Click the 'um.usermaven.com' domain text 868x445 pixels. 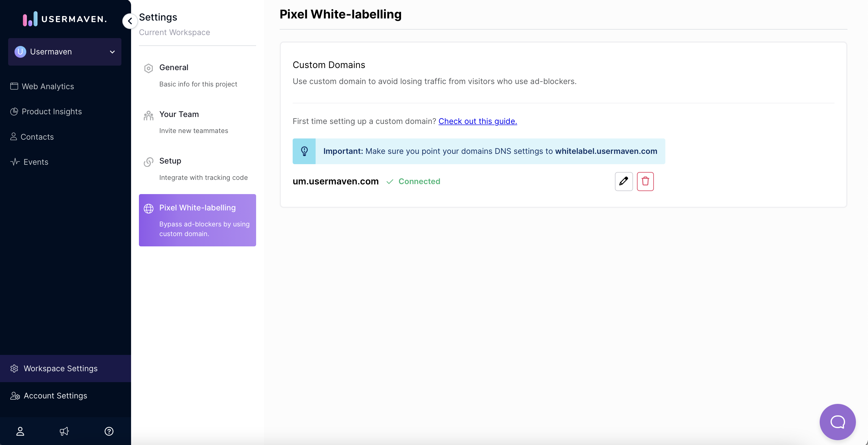point(336,181)
